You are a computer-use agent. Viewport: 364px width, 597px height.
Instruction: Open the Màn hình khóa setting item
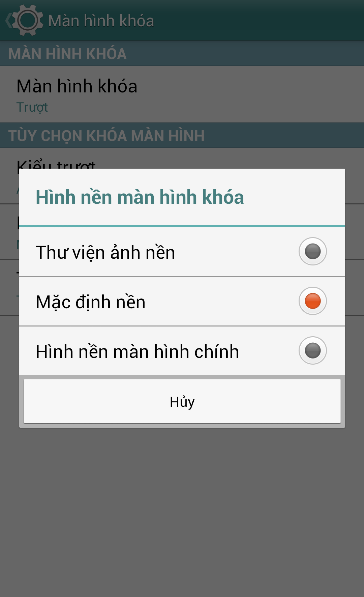tap(182, 94)
